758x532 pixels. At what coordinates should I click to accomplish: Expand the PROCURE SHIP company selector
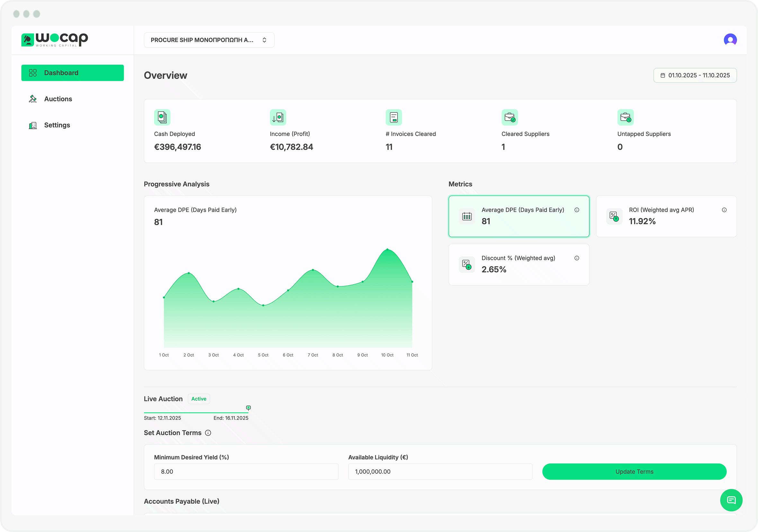coord(209,40)
